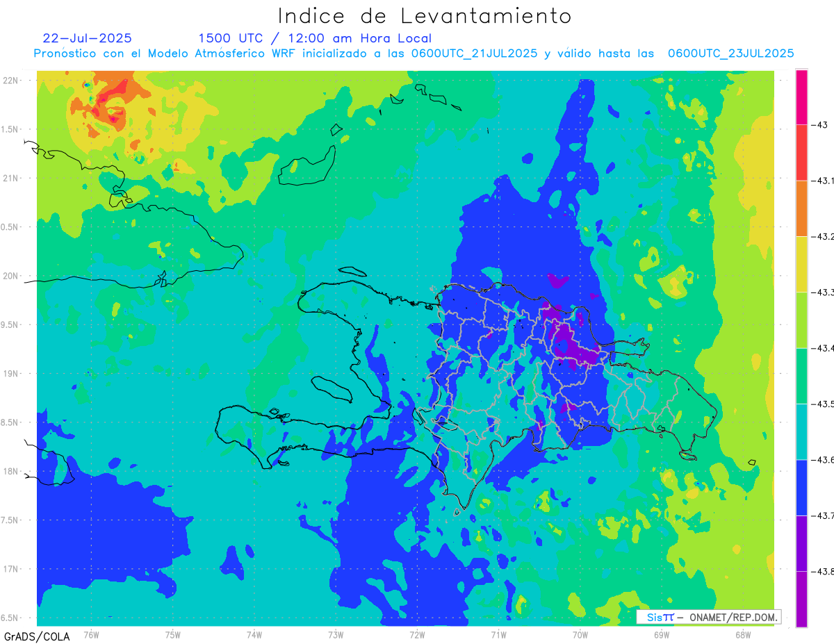The image size is (834, 644).
Task: Click '1500 UTC / 12:00 am Hora Local'
Action: [x=315, y=38]
